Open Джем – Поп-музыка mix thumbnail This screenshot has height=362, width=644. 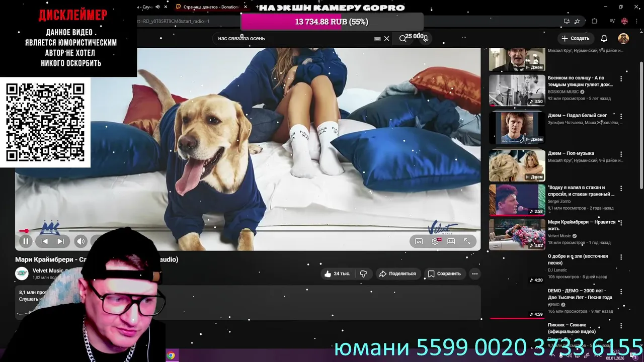[x=517, y=165]
